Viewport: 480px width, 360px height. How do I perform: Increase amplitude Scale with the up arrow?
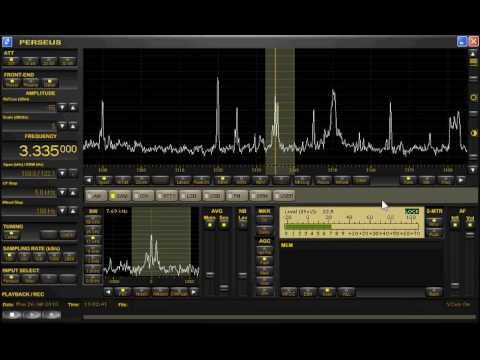coord(73,126)
